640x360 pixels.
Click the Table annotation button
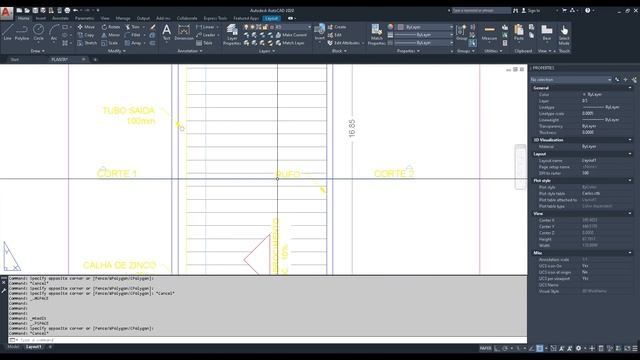[x=204, y=43]
